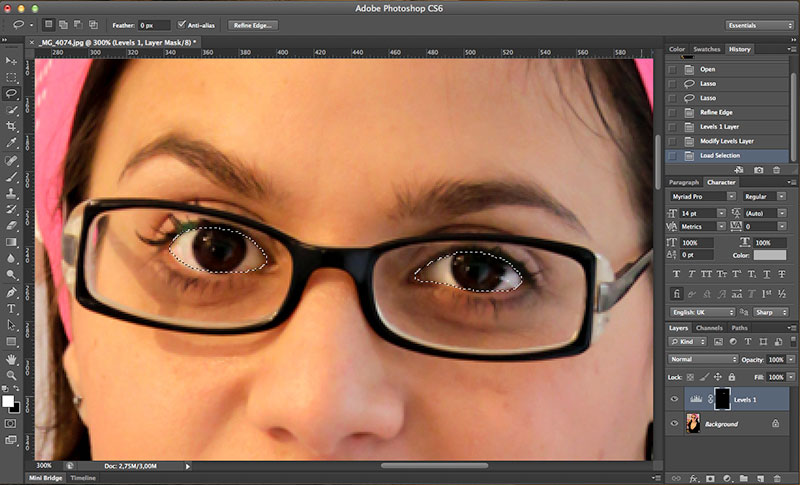Hide the Background layer

tap(673, 424)
